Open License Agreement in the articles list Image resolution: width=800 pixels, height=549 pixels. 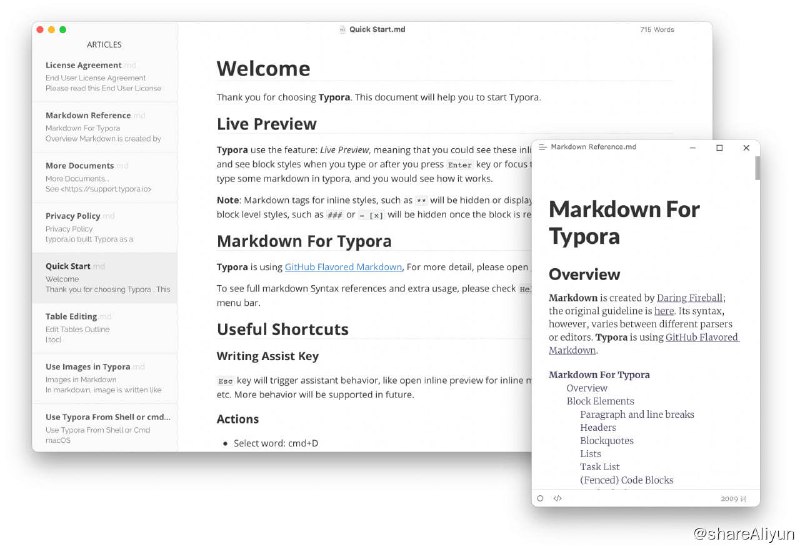click(84, 65)
